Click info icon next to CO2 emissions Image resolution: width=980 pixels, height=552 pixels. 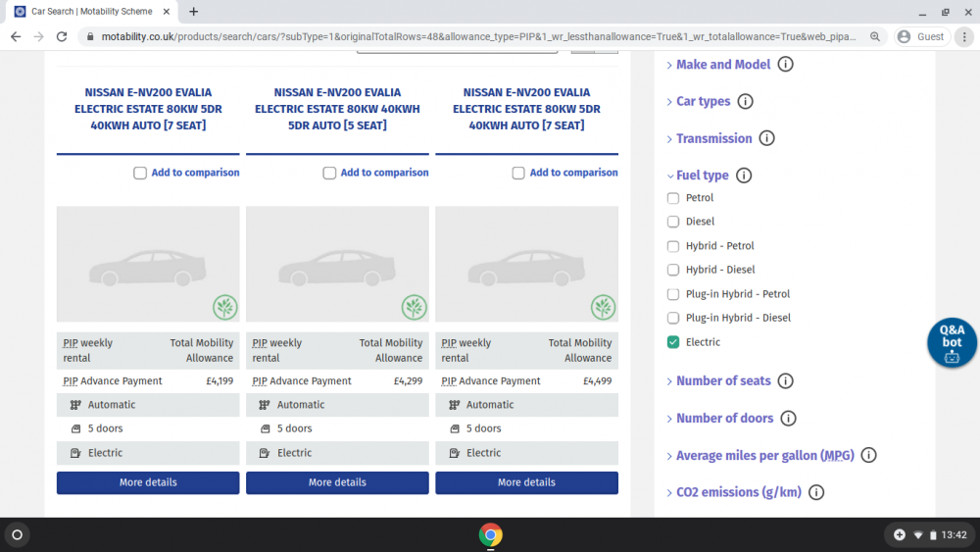pos(816,492)
